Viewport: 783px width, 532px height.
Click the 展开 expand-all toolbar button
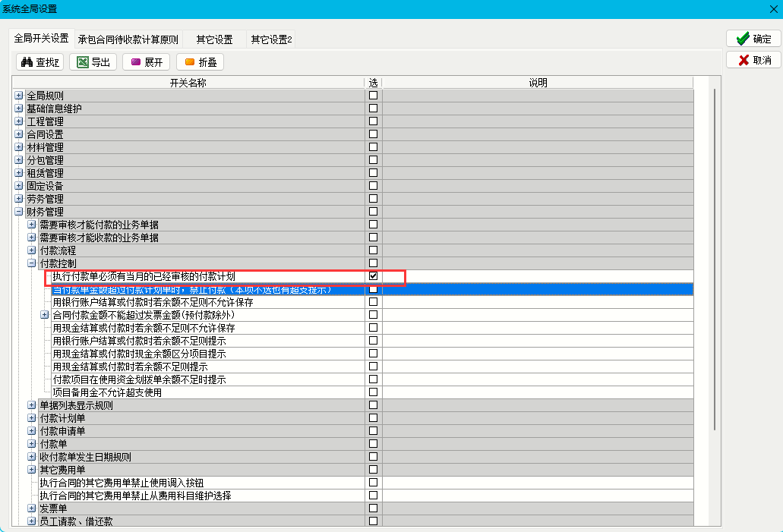coord(146,62)
